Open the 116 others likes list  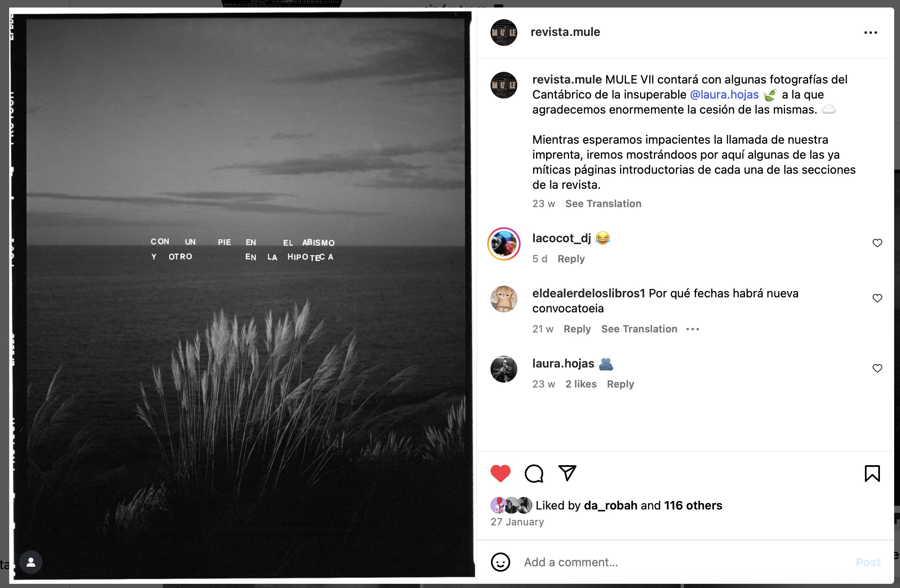tap(693, 505)
